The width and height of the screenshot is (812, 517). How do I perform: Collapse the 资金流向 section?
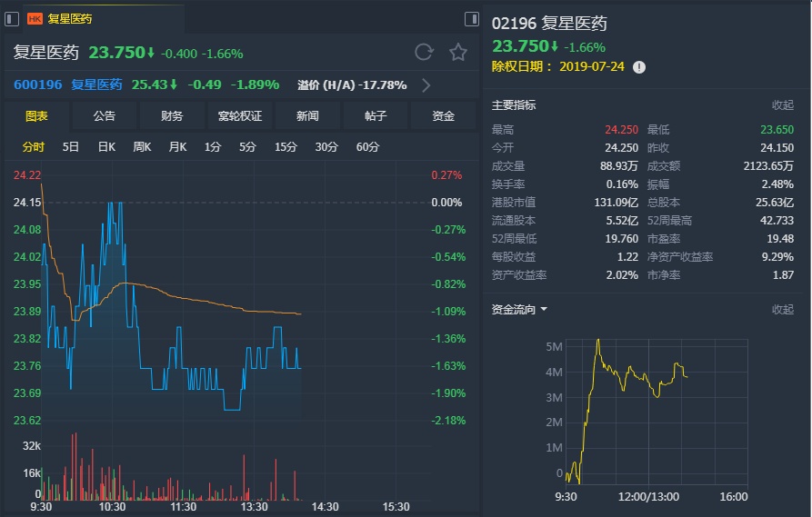(782, 310)
